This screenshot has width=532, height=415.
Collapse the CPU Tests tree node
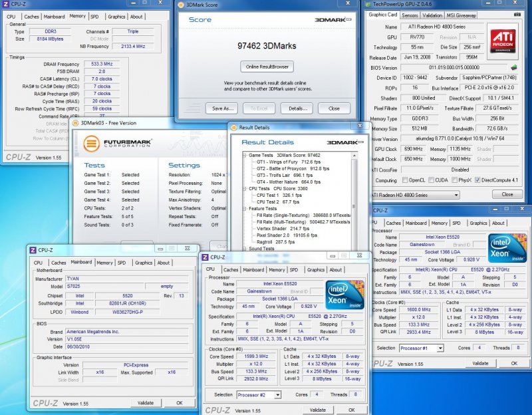tap(244, 189)
